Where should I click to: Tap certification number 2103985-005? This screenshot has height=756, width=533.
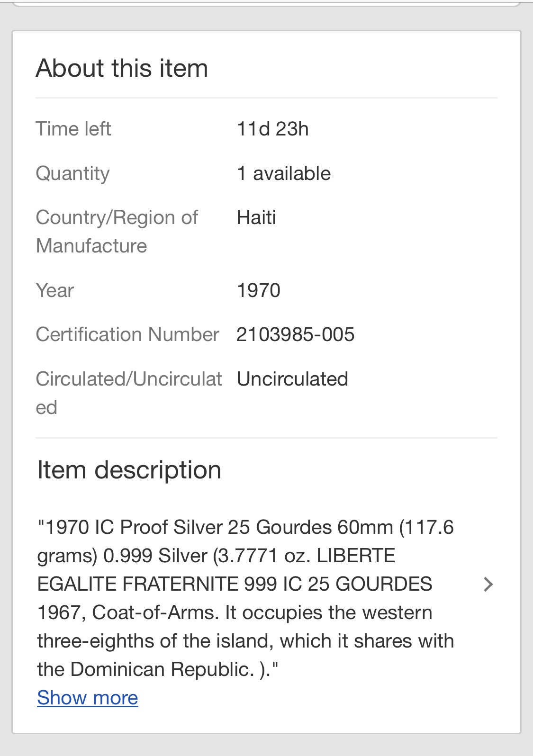[296, 334]
